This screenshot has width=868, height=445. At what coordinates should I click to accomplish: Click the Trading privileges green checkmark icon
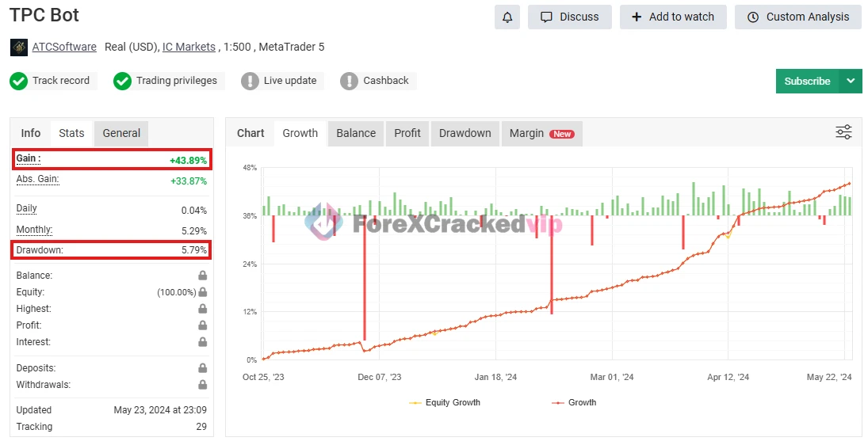(x=122, y=82)
